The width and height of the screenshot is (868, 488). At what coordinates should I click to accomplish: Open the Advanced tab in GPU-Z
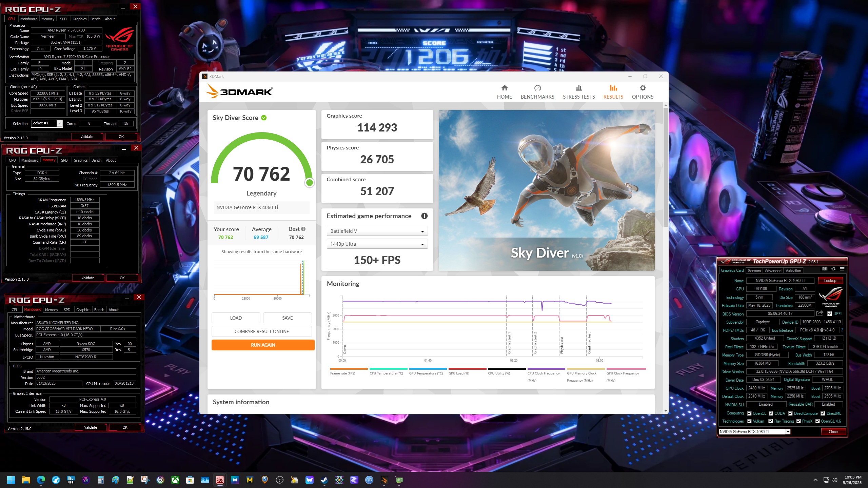tap(773, 270)
